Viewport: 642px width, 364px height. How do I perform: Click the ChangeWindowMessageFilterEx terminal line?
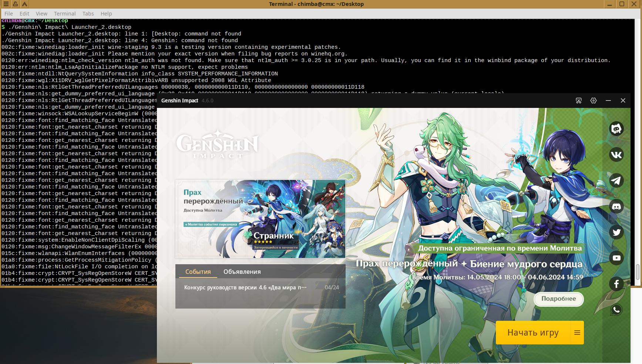(79, 246)
